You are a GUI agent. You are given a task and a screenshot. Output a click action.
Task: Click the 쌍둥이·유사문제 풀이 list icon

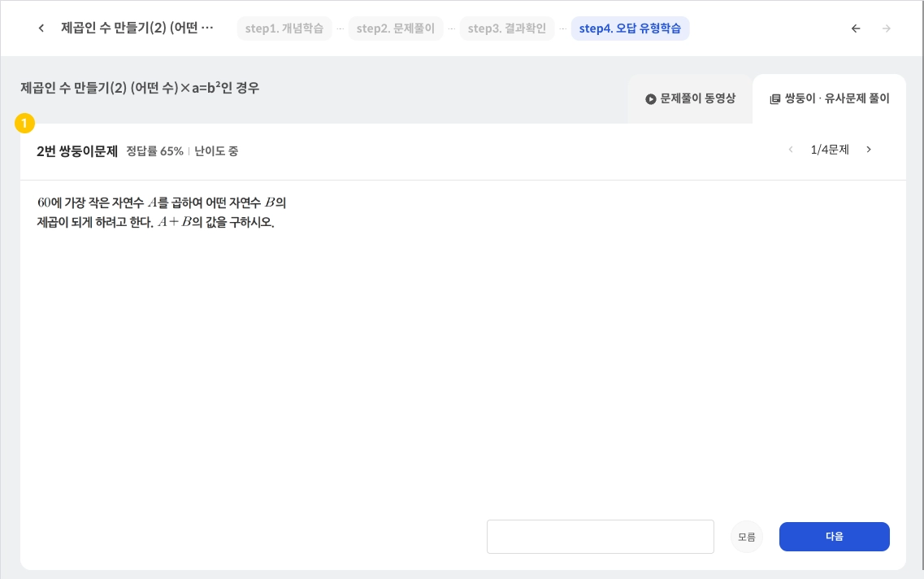pos(774,99)
